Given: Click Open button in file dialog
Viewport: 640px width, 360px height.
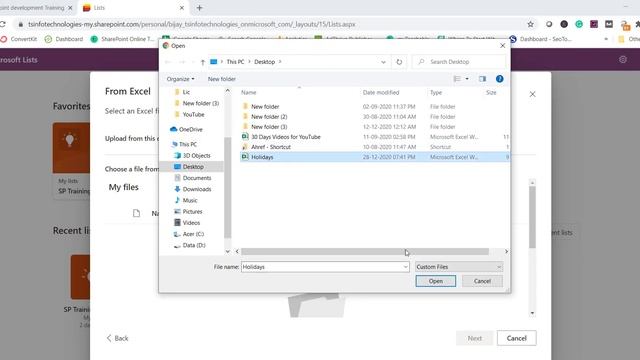Looking at the screenshot, I should click(436, 281).
